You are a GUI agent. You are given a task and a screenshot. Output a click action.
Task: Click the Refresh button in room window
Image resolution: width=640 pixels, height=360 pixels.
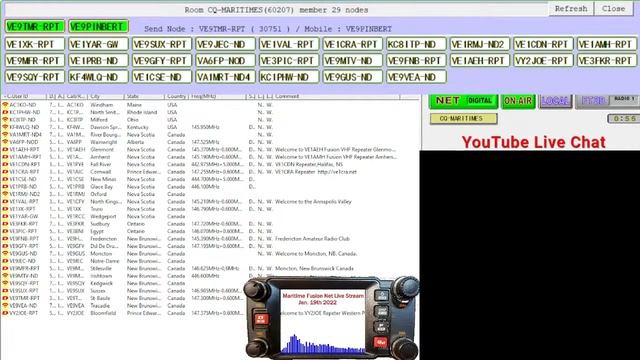pos(571,9)
